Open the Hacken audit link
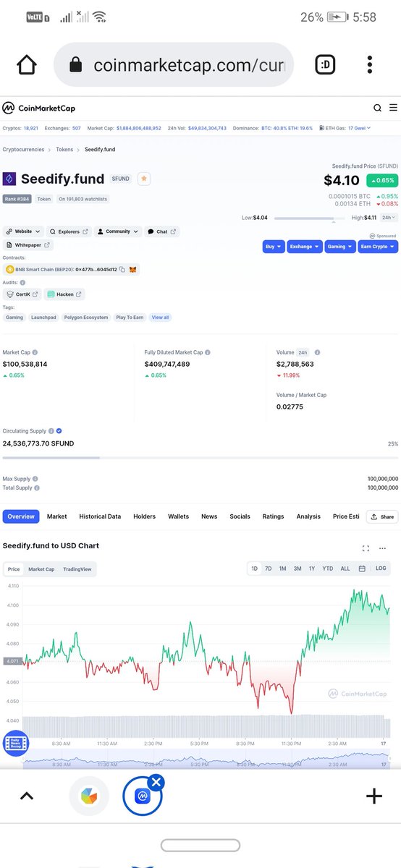This screenshot has width=401, height=868. (64, 294)
